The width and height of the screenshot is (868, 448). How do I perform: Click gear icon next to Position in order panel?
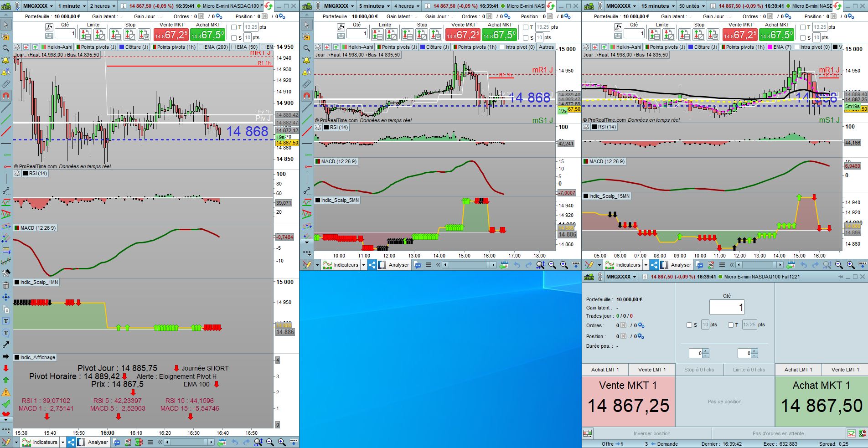pos(641,336)
